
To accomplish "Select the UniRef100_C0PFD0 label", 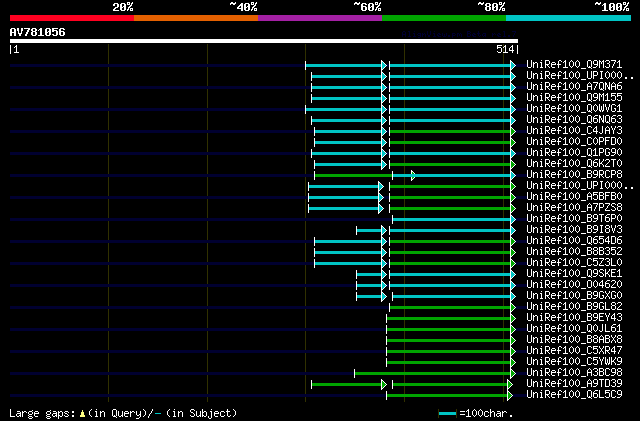I will (x=574, y=142).
